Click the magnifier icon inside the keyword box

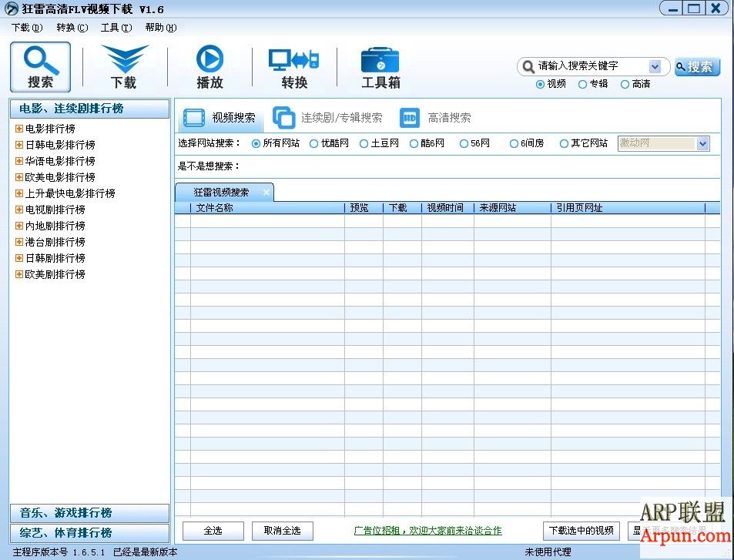pyautogui.click(x=527, y=66)
